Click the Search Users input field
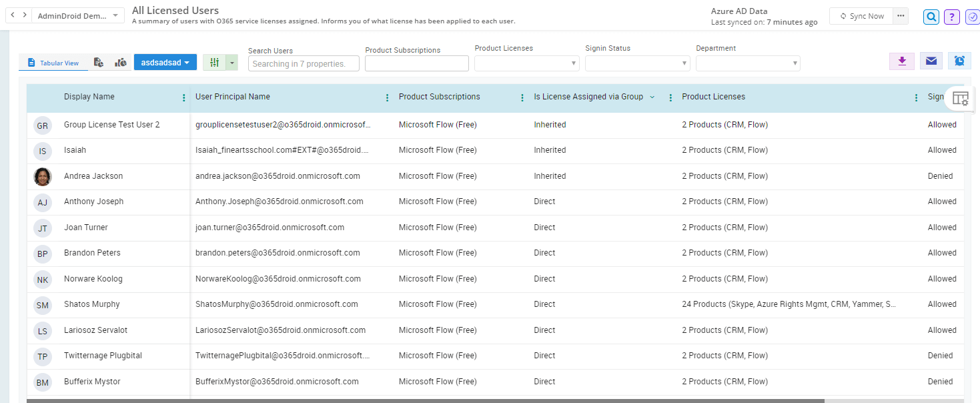 click(x=304, y=63)
